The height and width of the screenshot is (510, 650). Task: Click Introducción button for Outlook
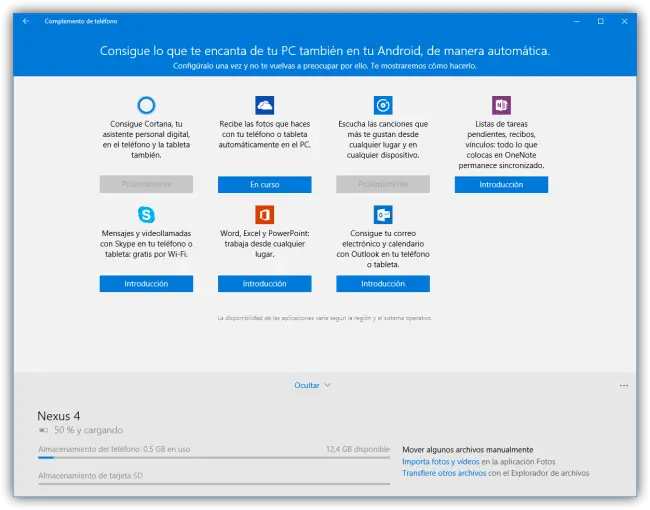[x=383, y=284]
